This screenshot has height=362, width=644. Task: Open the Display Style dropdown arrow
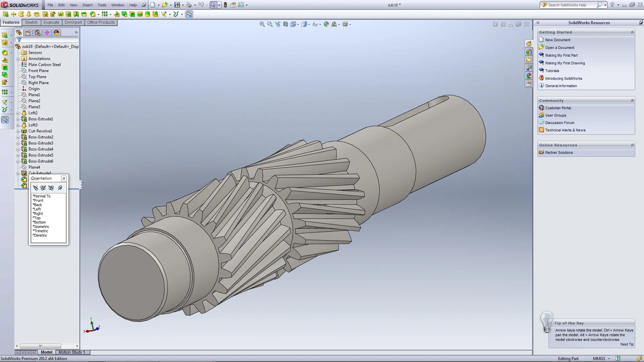click(309, 24)
